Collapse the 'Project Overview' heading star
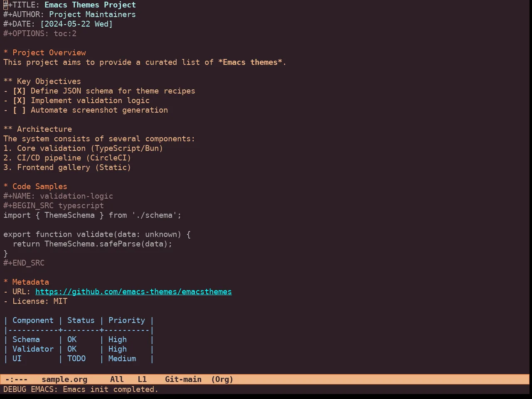Viewport: 532px width, 399px height. click(5, 53)
